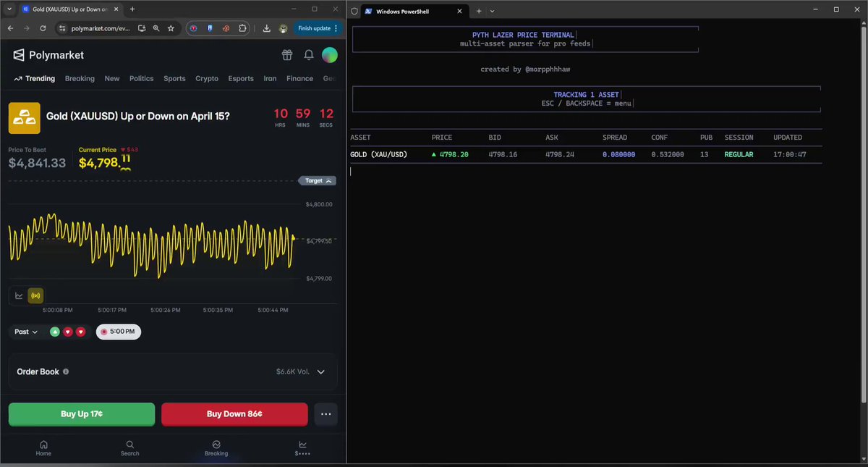Open the PowerShell new tab dropdown arrow

pos(492,11)
